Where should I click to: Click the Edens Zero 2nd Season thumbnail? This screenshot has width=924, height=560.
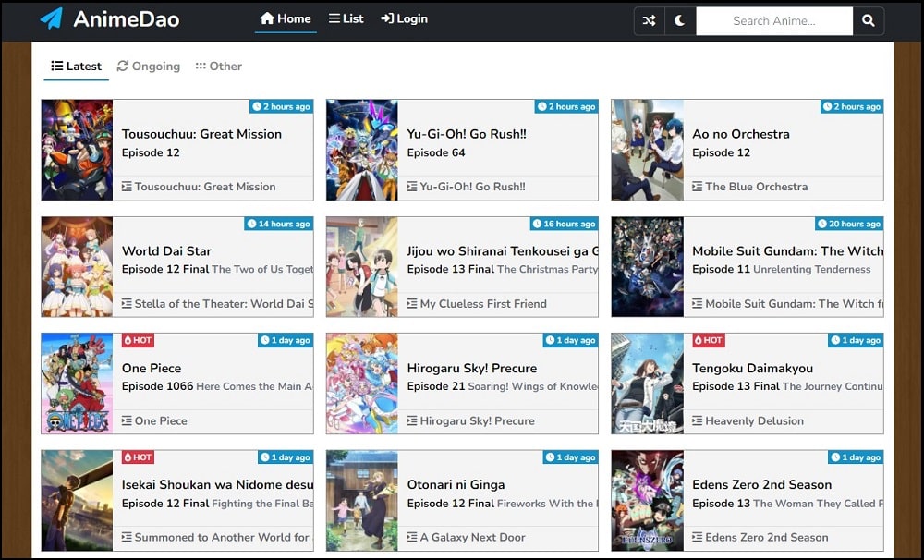click(647, 501)
